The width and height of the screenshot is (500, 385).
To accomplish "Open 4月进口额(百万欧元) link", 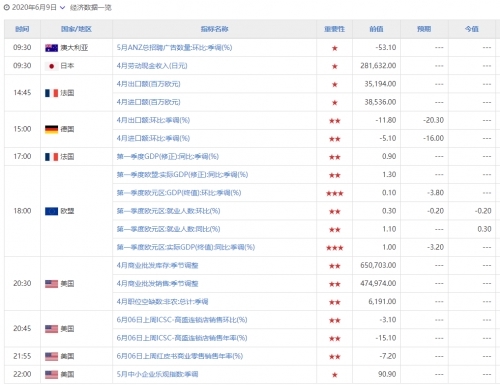I will click(148, 102).
